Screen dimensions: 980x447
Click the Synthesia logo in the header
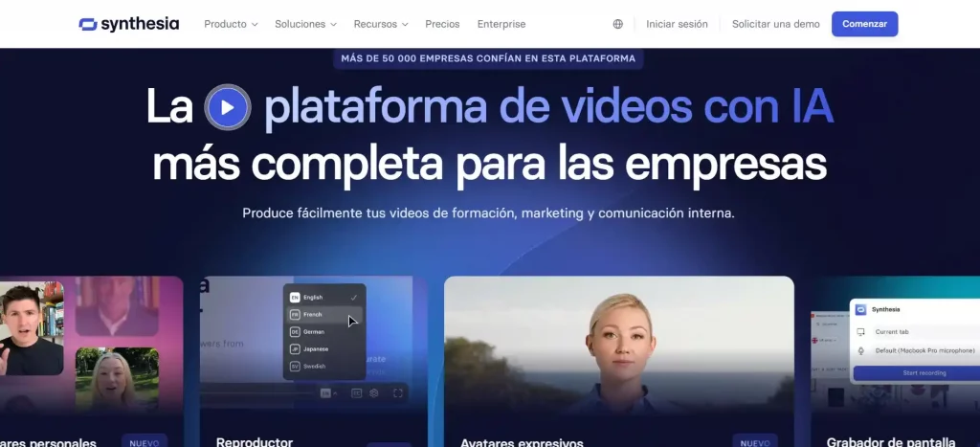point(129,24)
